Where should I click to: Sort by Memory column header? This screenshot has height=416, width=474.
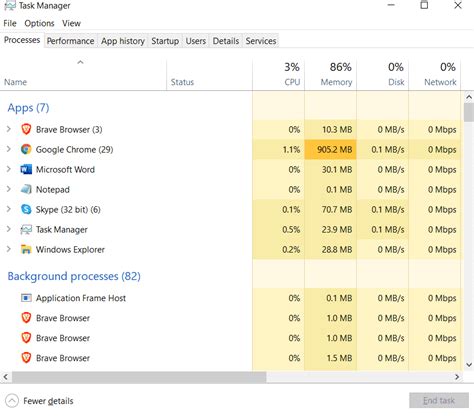coord(330,75)
